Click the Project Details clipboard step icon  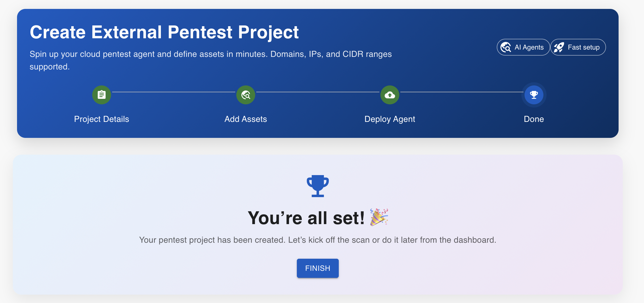click(102, 95)
